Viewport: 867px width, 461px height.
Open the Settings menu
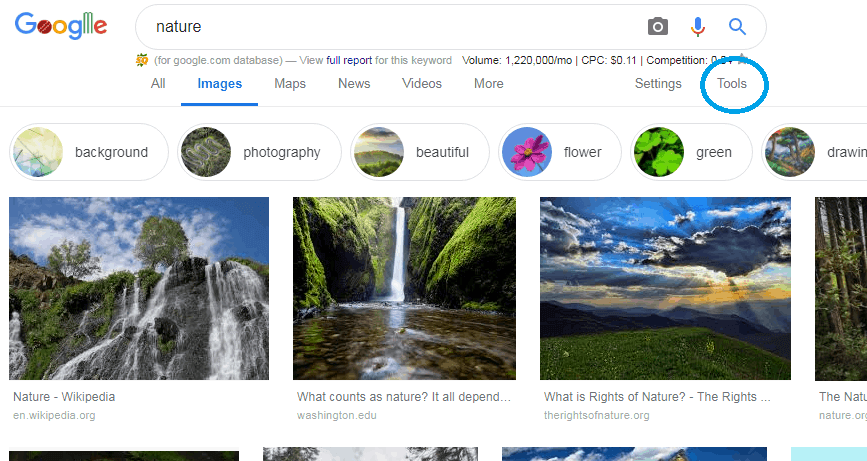pyautogui.click(x=658, y=84)
